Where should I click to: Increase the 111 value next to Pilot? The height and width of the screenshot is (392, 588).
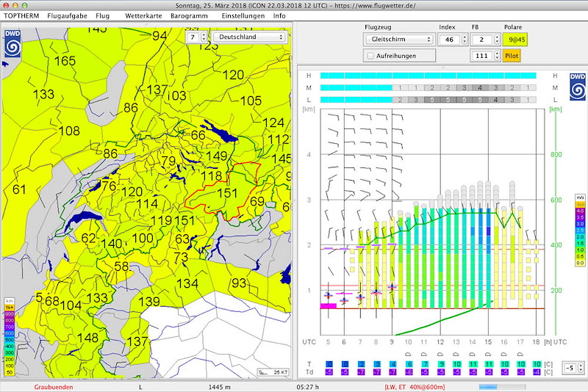point(497,54)
